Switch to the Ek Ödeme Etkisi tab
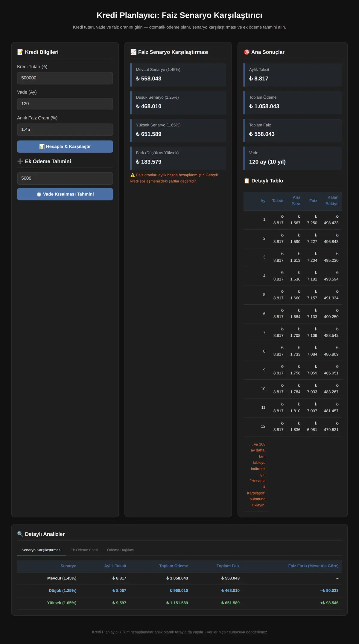The width and height of the screenshot is (359, 644). click(84, 550)
